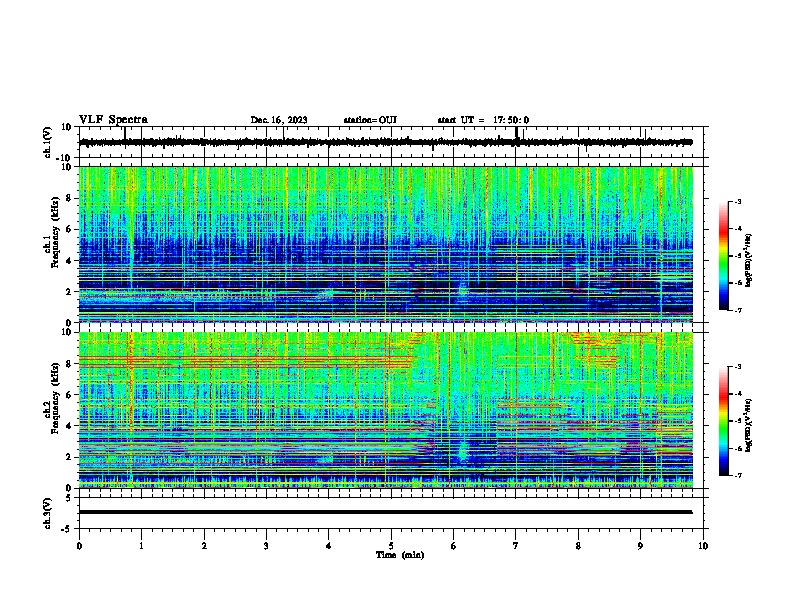Click time axis tick label "4"
This screenshot has width=792, height=612.
pyautogui.click(x=329, y=546)
